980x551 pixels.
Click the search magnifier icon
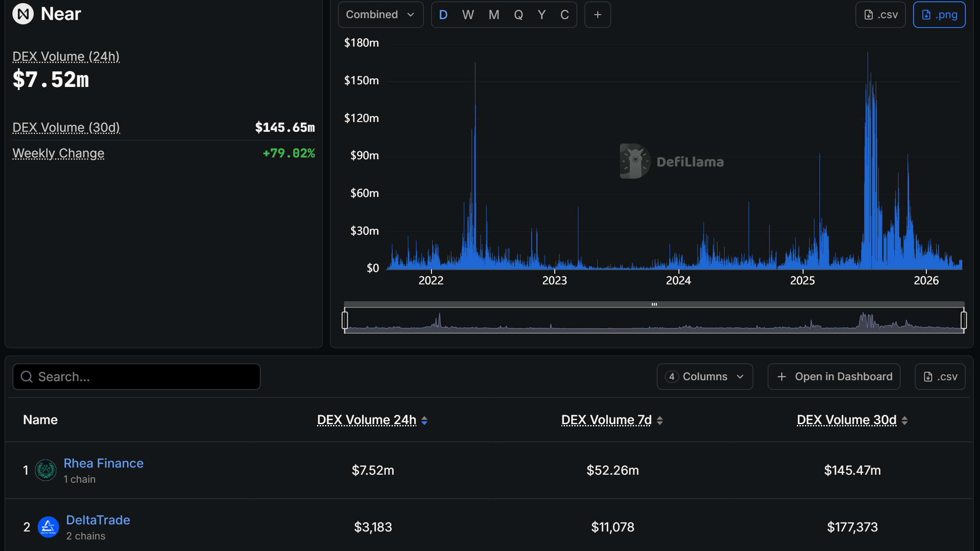(27, 376)
